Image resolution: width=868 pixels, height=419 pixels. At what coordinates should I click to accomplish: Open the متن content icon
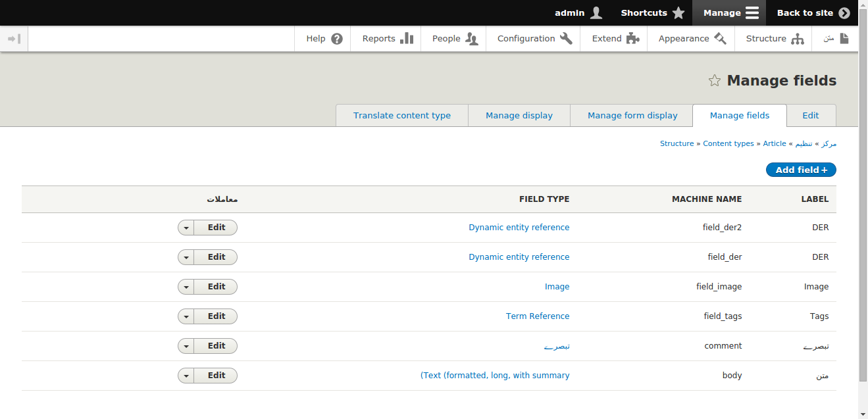click(844, 38)
